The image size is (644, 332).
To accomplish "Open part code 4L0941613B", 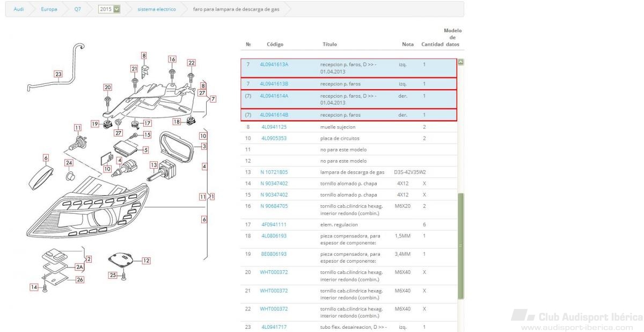I will 274,84.
